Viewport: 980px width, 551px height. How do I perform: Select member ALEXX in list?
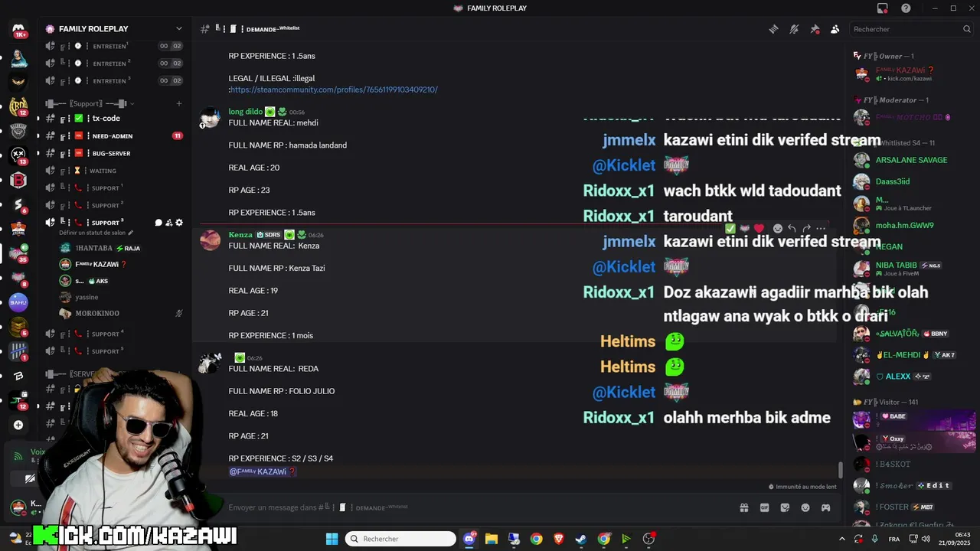(x=911, y=377)
